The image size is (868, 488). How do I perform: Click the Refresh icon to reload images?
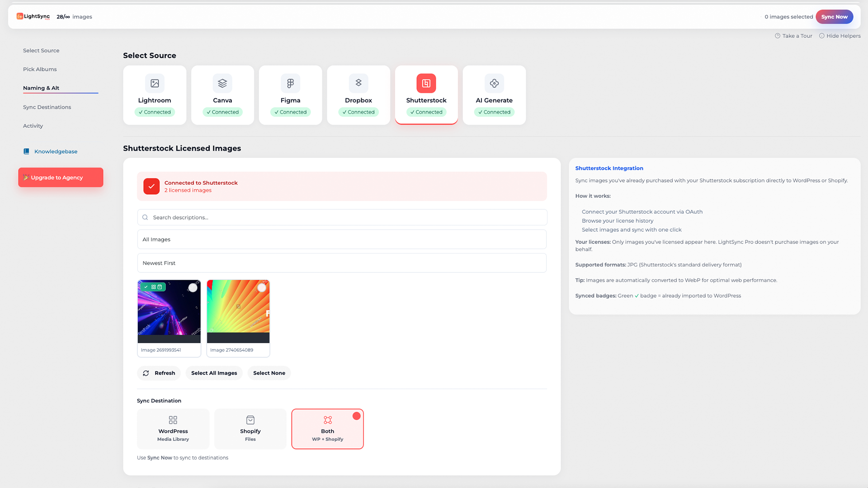point(146,373)
